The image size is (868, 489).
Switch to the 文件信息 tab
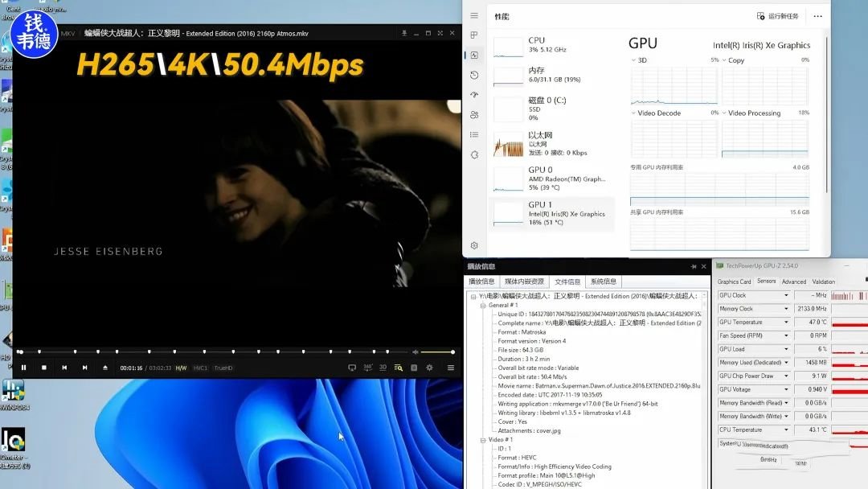tap(567, 281)
